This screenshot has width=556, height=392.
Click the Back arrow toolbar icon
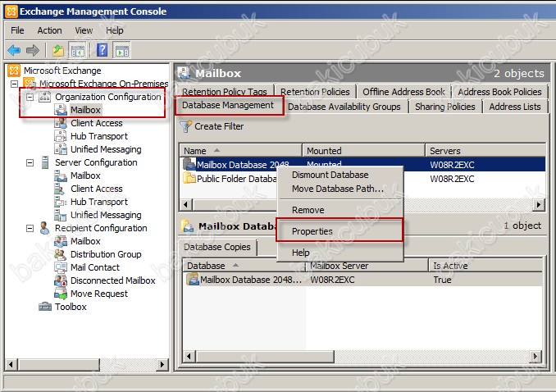coord(14,50)
